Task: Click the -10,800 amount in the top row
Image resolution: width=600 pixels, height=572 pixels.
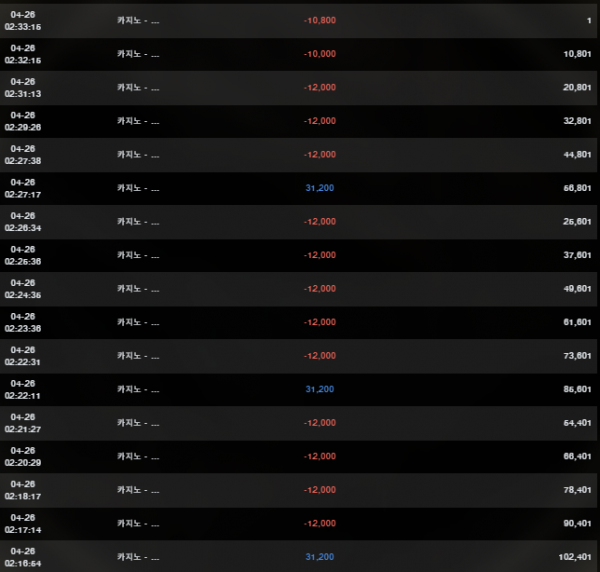Action: [319, 20]
